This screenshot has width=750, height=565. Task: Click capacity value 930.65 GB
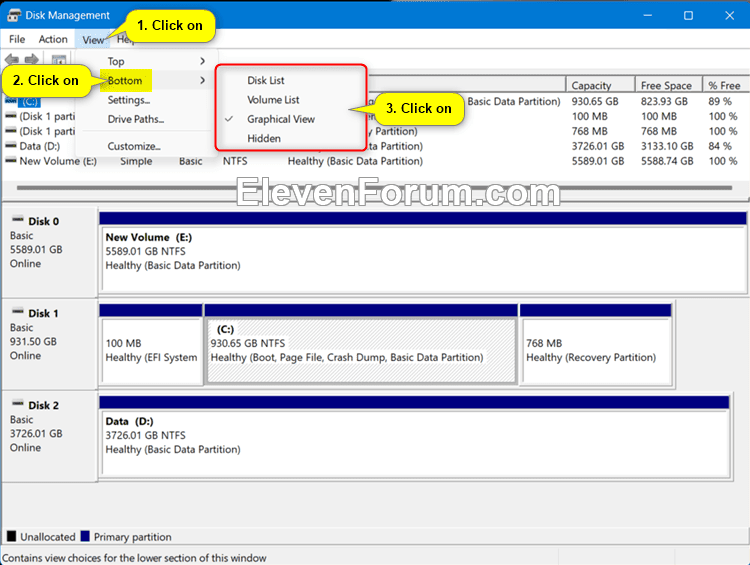point(595,101)
